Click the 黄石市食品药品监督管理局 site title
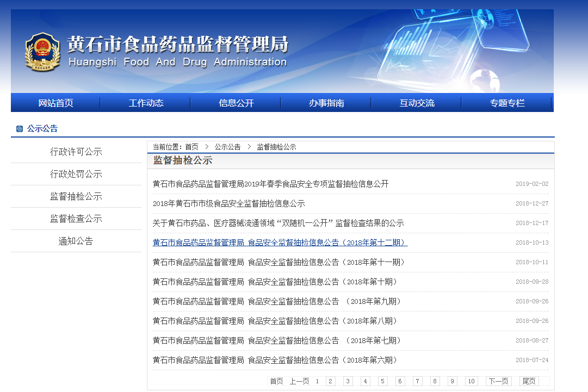The image size is (588, 392). (x=178, y=44)
